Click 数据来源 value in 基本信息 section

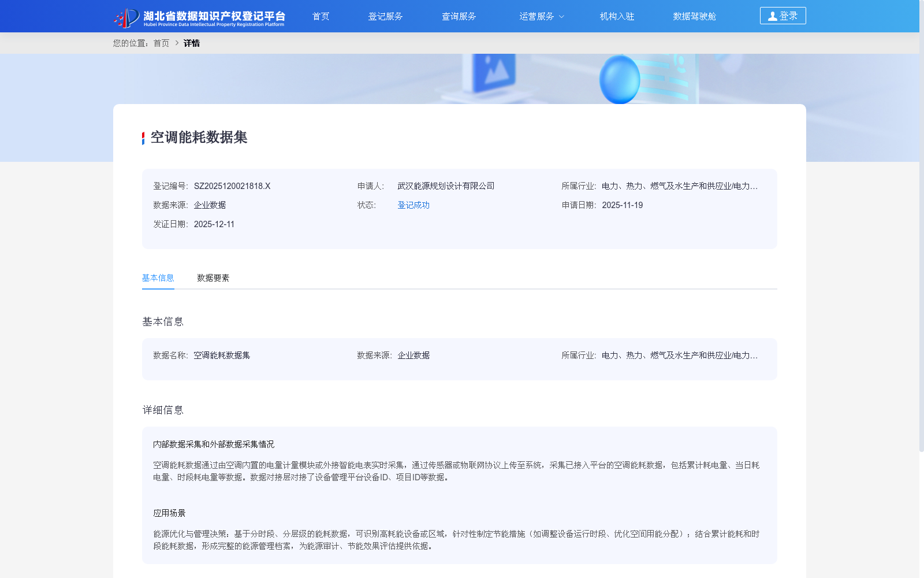[413, 355]
